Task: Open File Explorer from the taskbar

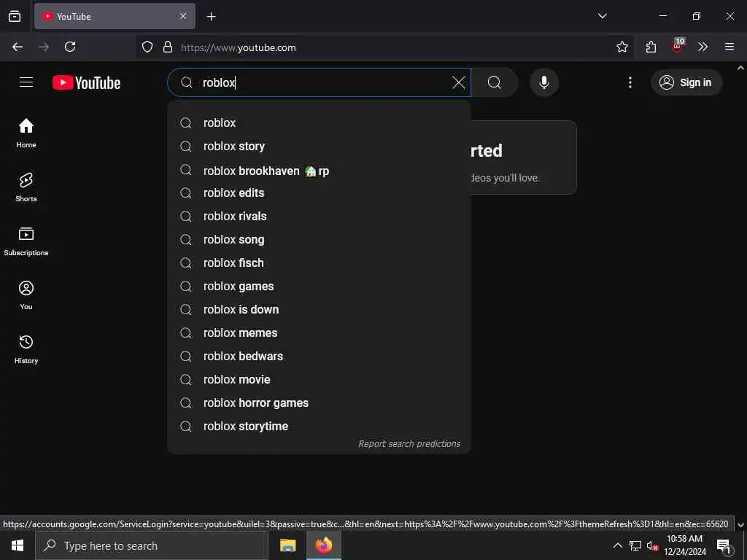Action: point(287,545)
